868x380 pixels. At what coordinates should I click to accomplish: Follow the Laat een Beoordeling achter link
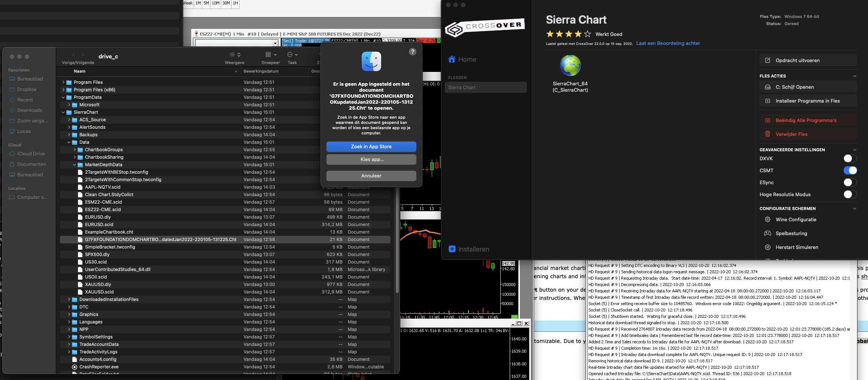[x=668, y=43]
